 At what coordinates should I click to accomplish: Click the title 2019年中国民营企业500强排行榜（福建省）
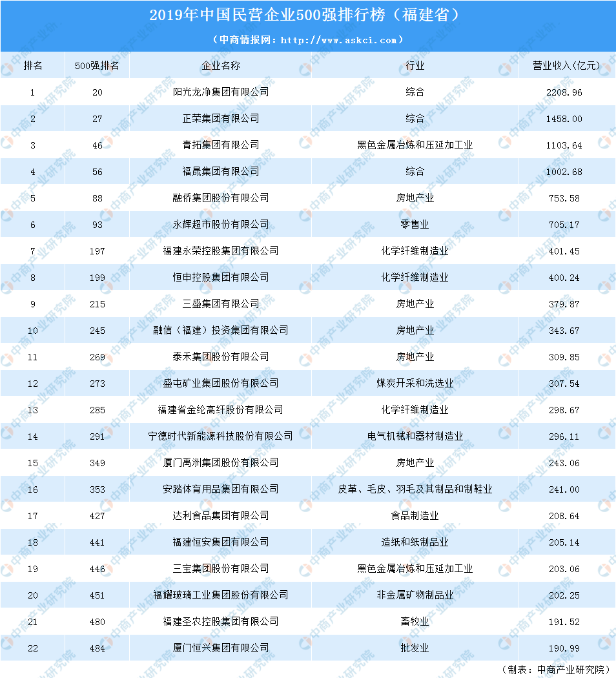click(304, 15)
